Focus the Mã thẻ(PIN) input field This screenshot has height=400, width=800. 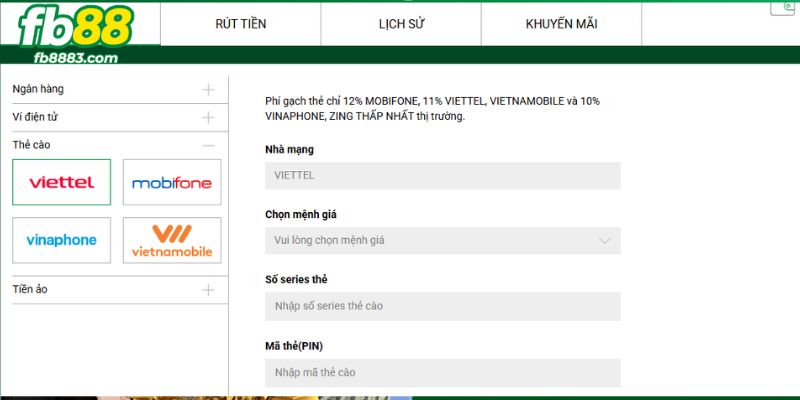(443, 372)
